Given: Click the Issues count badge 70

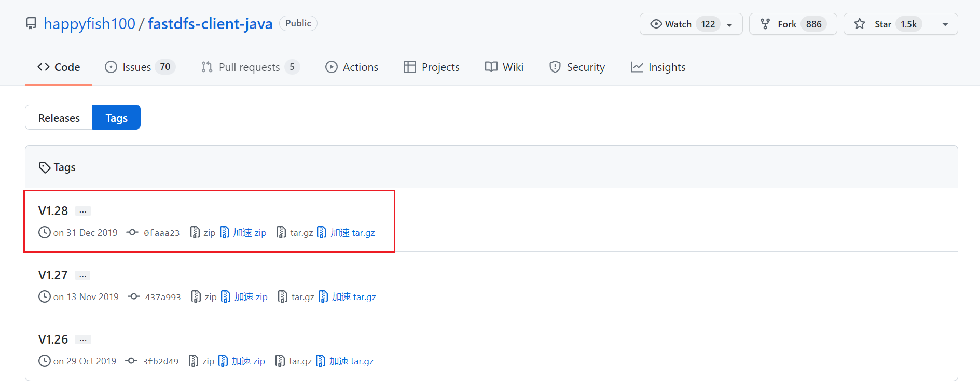Looking at the screenshot, I should pos(165,67).
